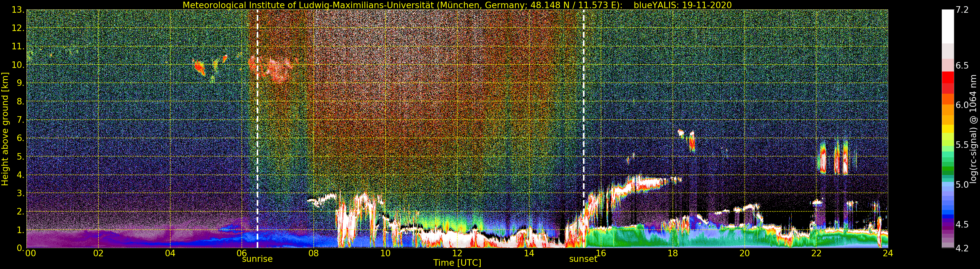980x269 pixels.
Task: Click the white top segment of the colorbar
Action: (x=948, y=27)
